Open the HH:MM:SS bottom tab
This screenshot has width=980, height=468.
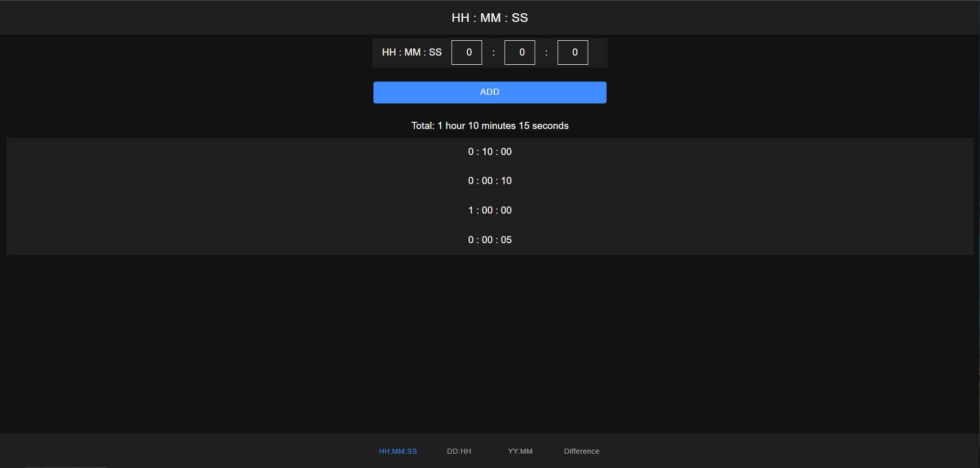pos(398,451)
